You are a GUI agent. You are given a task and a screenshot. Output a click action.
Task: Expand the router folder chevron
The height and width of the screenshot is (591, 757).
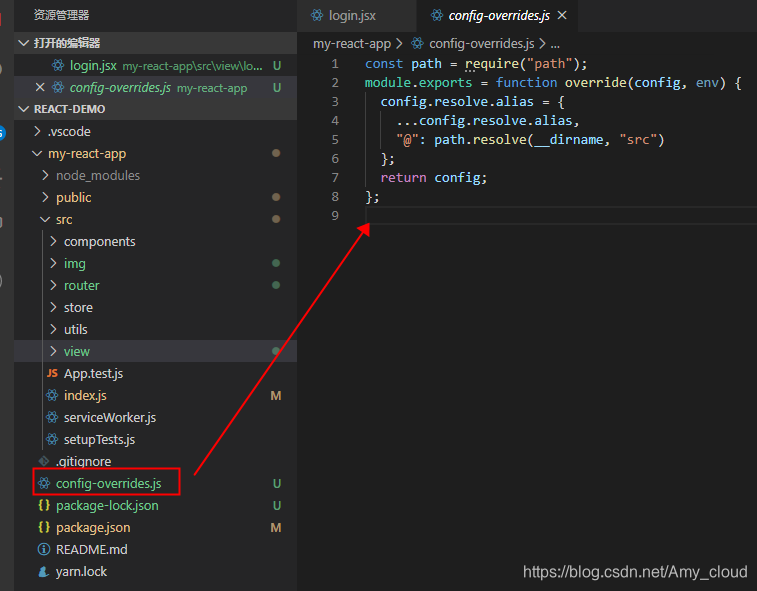click(54, 285)
